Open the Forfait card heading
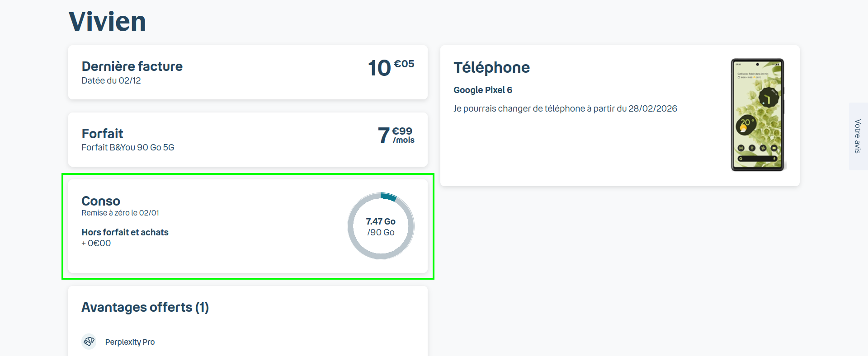This screenshot has height=356, width=868. click(102, 134)
